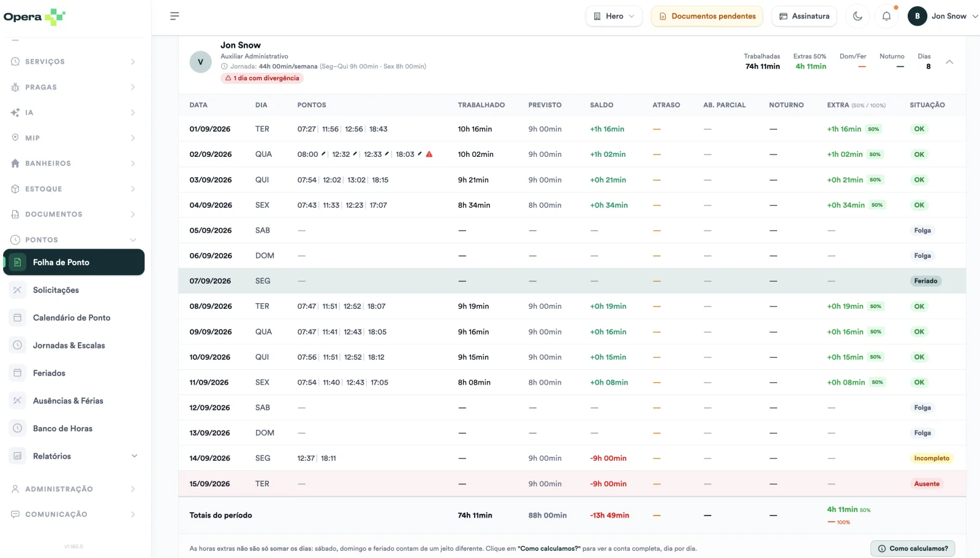The image size is (980, 558).
Task: Click the edit pencil beside 12:33 punch
Action: coord(387,154)
